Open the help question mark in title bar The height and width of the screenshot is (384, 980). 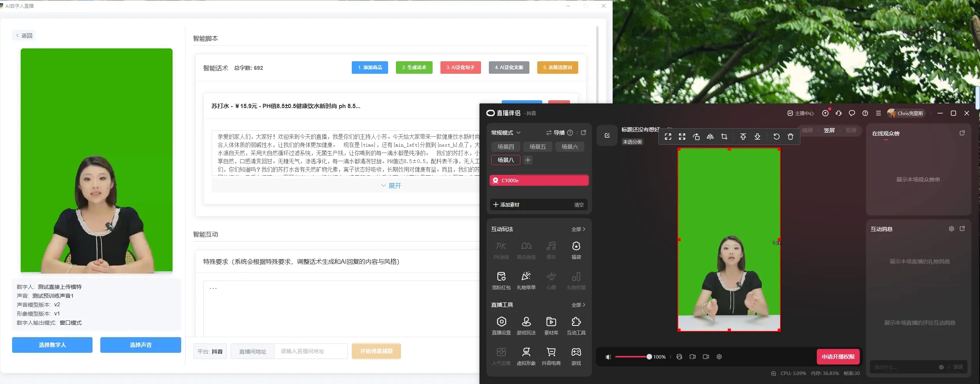tap(865, 113)
